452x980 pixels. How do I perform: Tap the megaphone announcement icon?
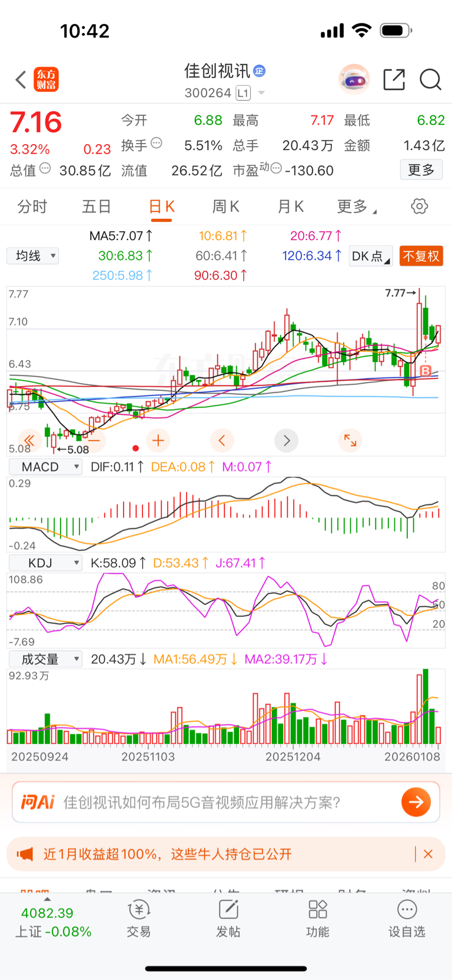[25, 854]
